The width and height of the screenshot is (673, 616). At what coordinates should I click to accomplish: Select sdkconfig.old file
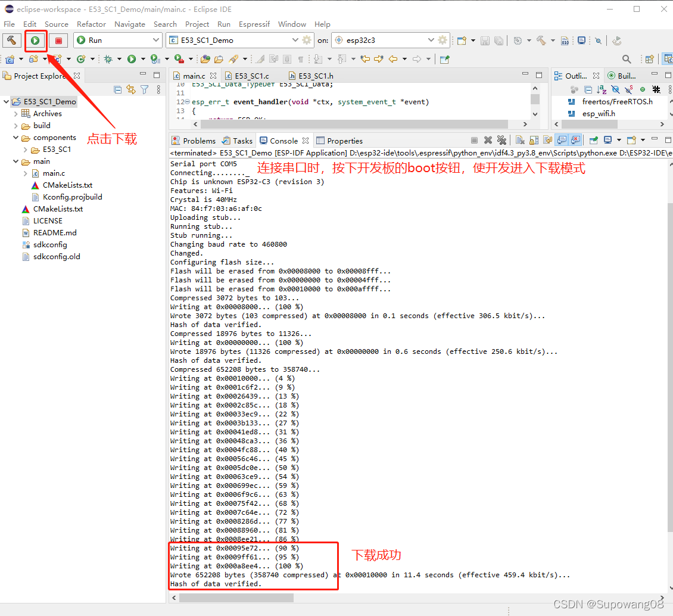(x=56, y=257)
